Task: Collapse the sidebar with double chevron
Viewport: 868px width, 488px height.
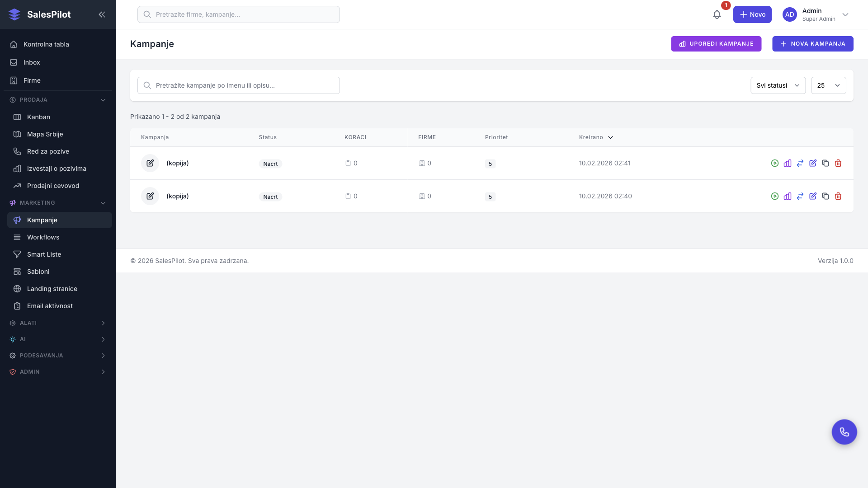Action: (x=102, y=14)
